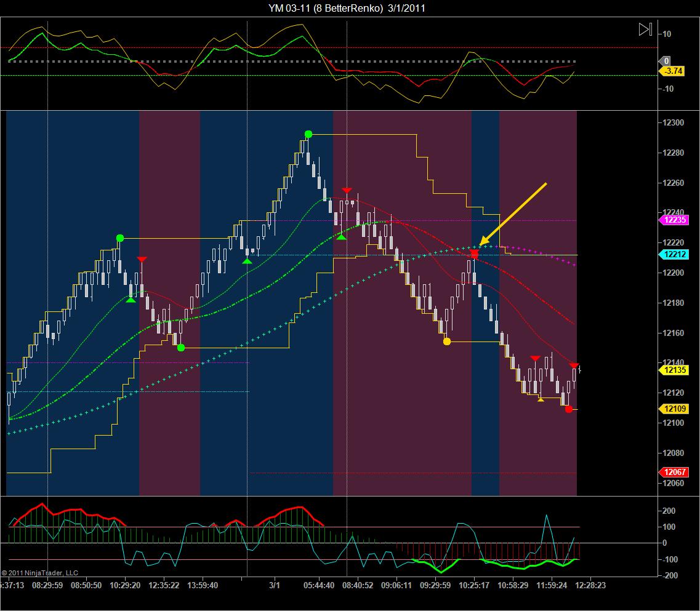The height and width of the screenshot is (611, 700).
Task: Click the 12180 price axis label
Action: click(x=673, y=303)
